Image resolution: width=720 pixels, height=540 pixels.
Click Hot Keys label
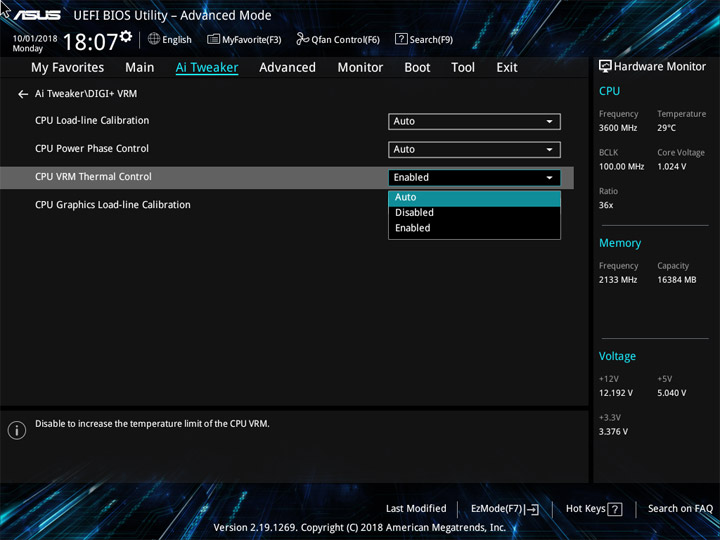[585, 509]
